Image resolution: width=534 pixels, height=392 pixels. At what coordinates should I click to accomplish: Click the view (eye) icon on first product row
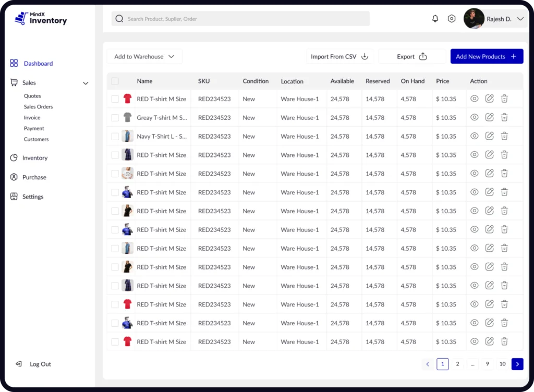(x=475, y=99)
